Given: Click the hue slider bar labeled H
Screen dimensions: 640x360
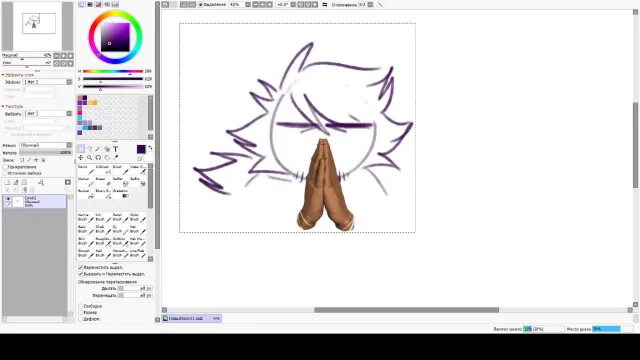Looking at the screenshot, I should (113, 71).
